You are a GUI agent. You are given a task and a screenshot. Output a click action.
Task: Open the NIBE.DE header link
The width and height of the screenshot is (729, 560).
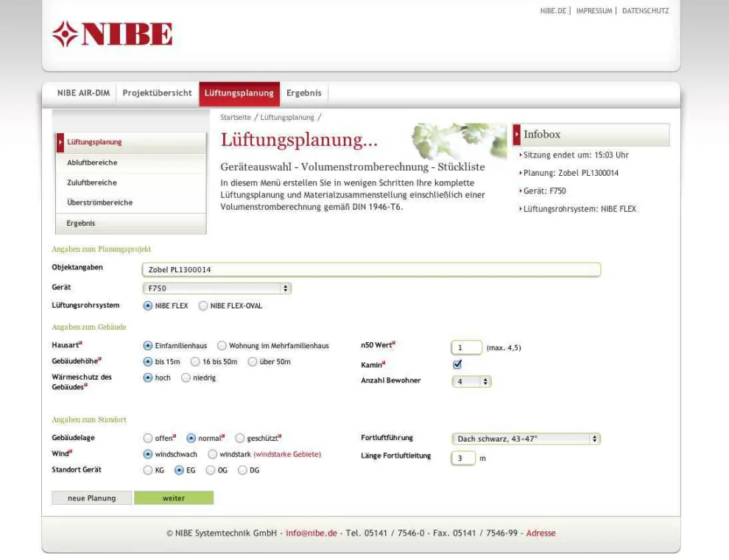click(553, 11)
